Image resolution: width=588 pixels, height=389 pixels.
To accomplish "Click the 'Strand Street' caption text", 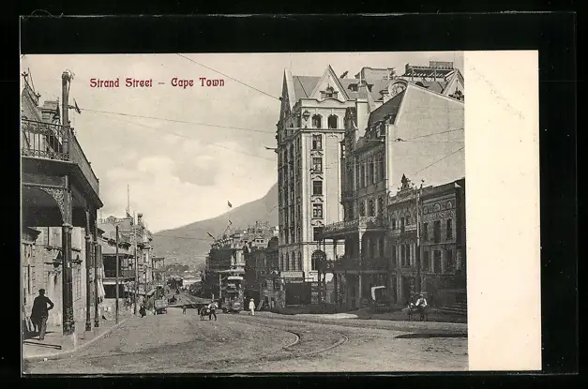I will click(x=120, y=82).
